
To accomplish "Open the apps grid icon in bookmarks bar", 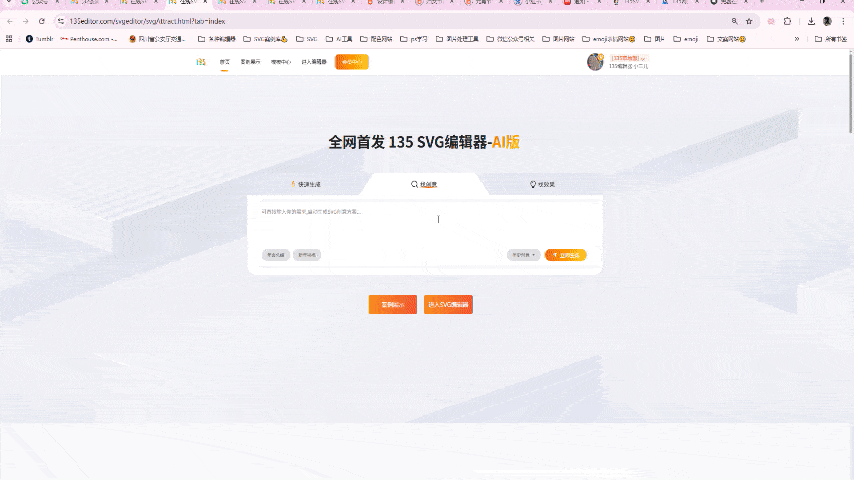I will point(9,39).
